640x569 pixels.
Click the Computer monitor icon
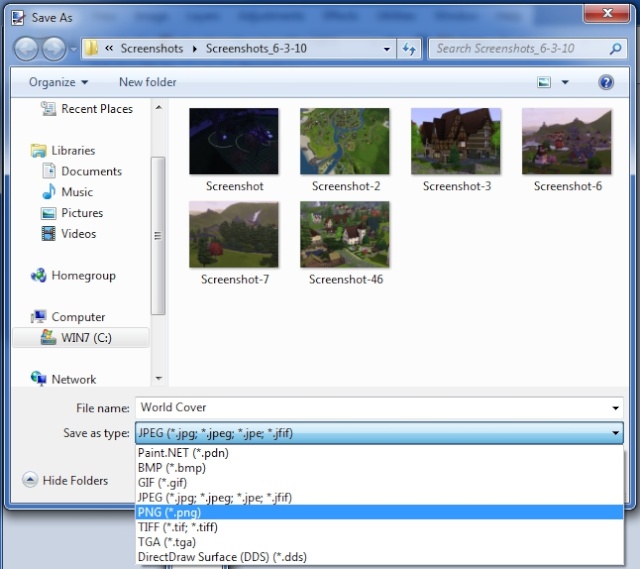38,317
